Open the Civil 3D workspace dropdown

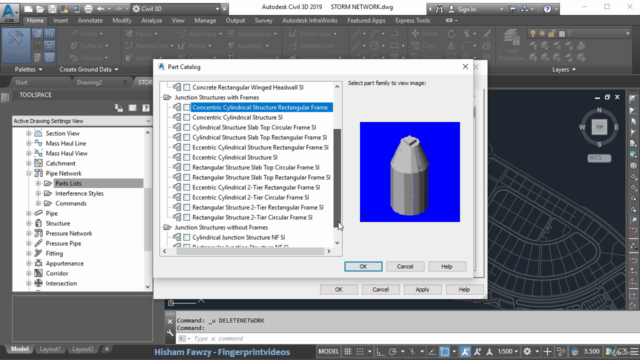pos(177,9)
